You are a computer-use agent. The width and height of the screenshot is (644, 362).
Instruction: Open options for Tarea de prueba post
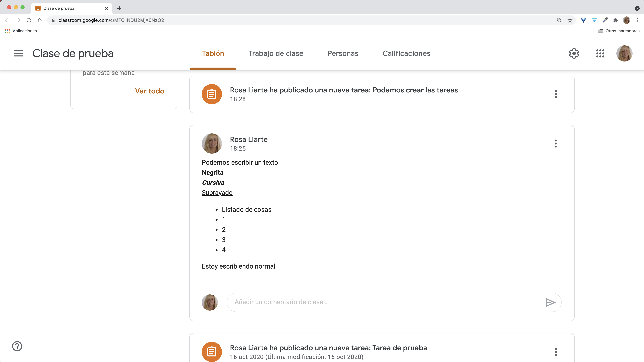tap(556, 352)
